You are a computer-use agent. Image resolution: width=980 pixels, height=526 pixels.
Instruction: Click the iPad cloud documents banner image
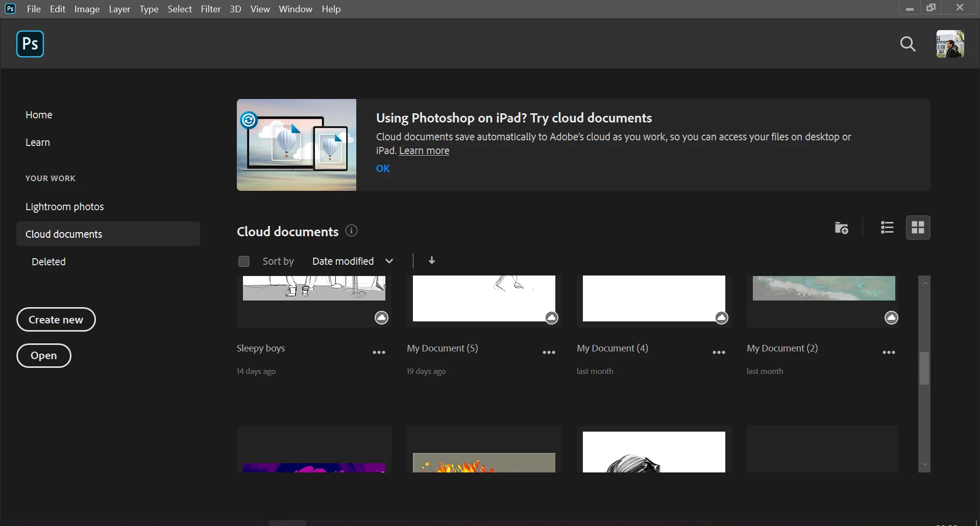(297, 145)
